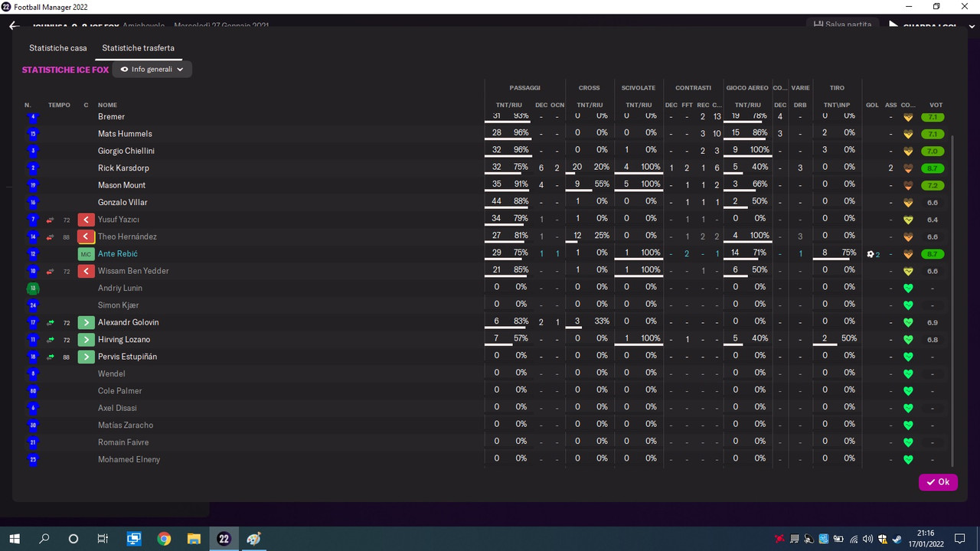
Task: Select the Statistiche trasferta tab
Action: click(x=139, y=48)
